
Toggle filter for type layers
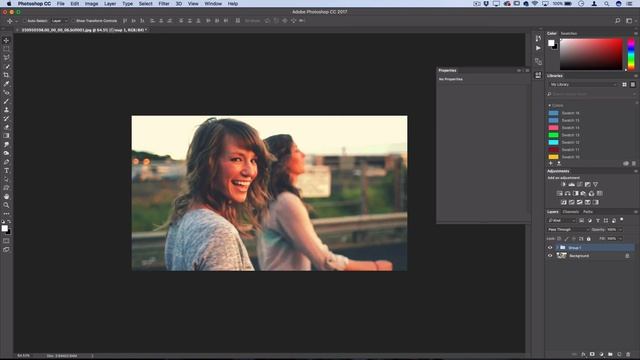(598, 221)
